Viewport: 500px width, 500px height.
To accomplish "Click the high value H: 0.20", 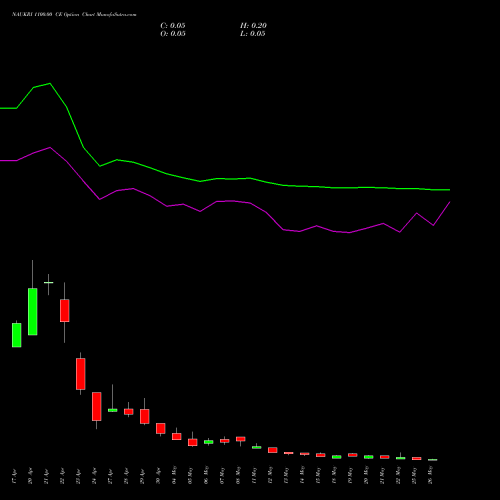I will 253,26.
